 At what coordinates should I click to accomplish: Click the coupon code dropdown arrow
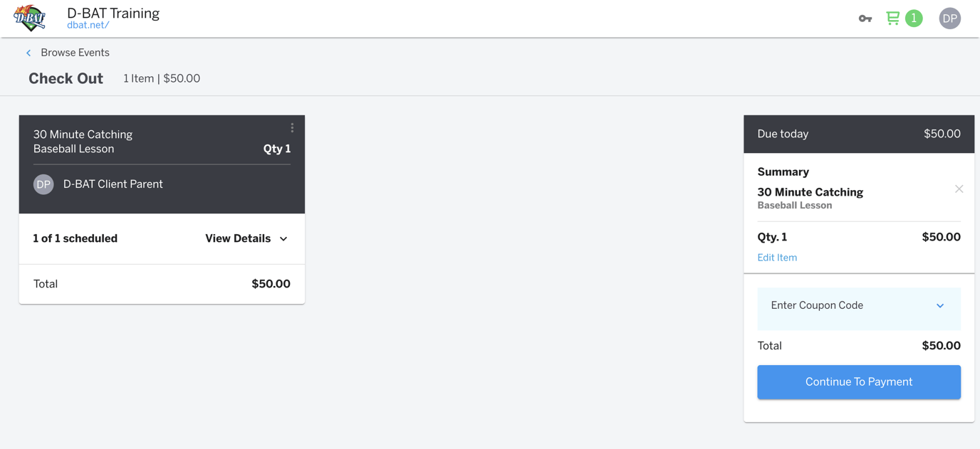click(x=940, y=306)
